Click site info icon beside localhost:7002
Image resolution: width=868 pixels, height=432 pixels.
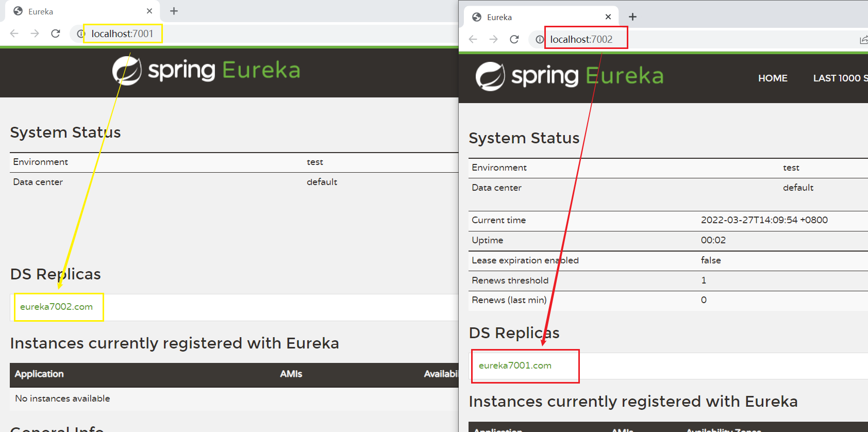pyautogui.click(x=539, y=40)
